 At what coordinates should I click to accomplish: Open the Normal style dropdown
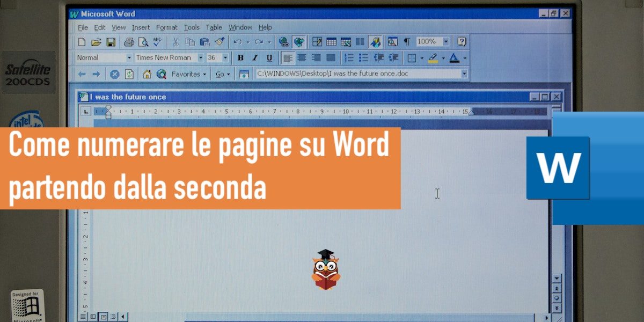click(x=129, y=57)
